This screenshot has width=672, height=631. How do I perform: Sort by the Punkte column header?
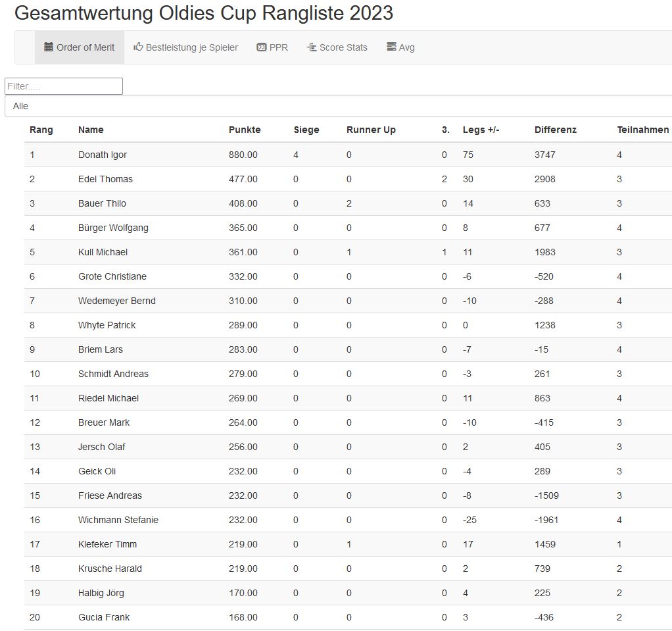pos(245,130)
